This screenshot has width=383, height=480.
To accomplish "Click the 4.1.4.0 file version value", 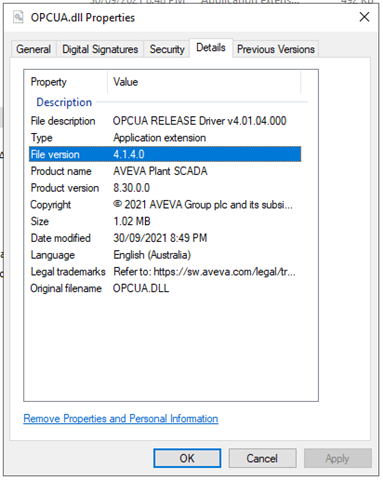I will 129,154.
